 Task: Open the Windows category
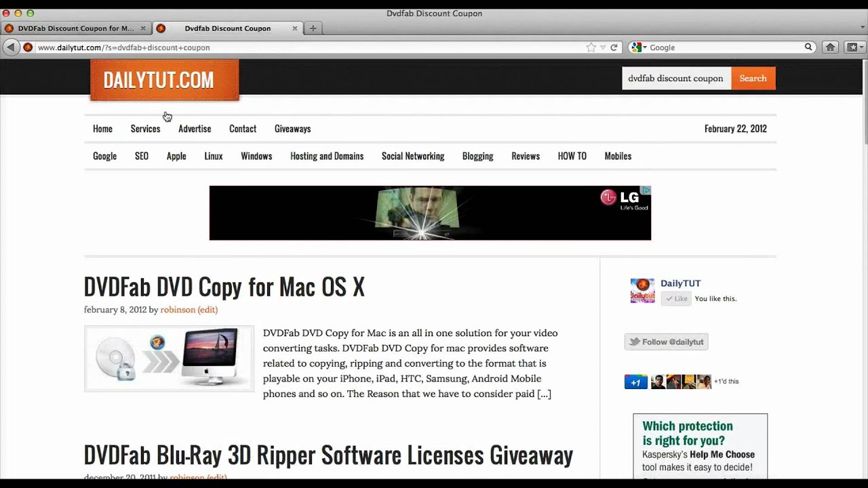point(256,156)
